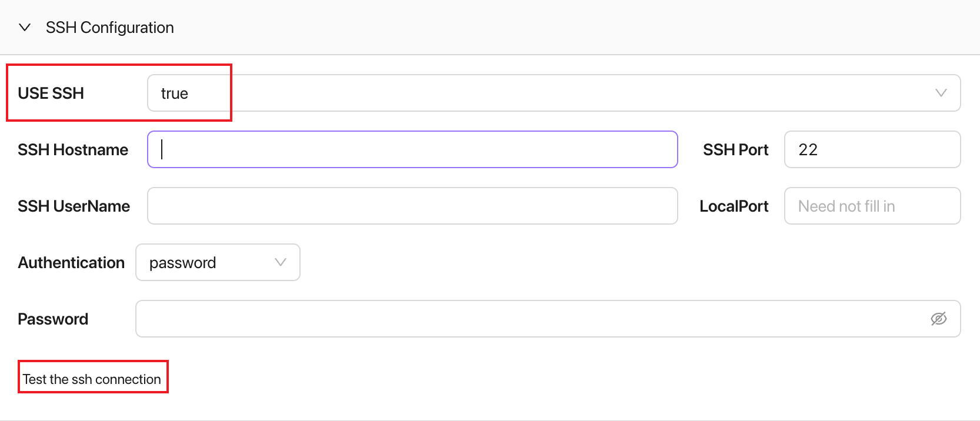
Task: Click the USE SSH label
Action: [x=51, y=93]
